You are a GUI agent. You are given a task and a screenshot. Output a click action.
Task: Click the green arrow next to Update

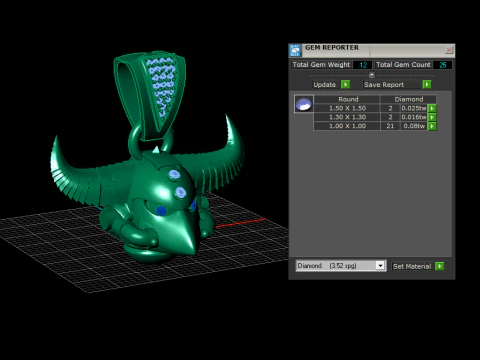[345, 85]
